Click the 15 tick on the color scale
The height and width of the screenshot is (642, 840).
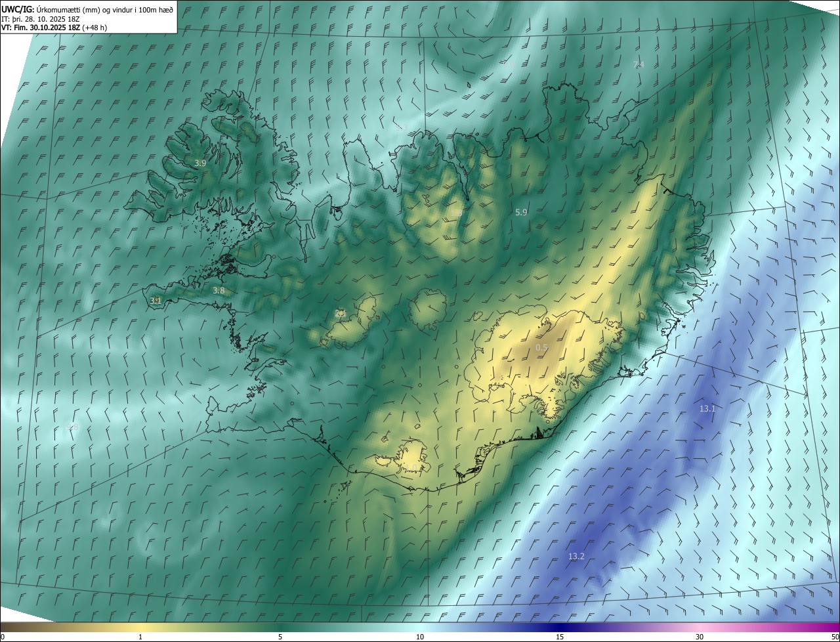point(560,637)
